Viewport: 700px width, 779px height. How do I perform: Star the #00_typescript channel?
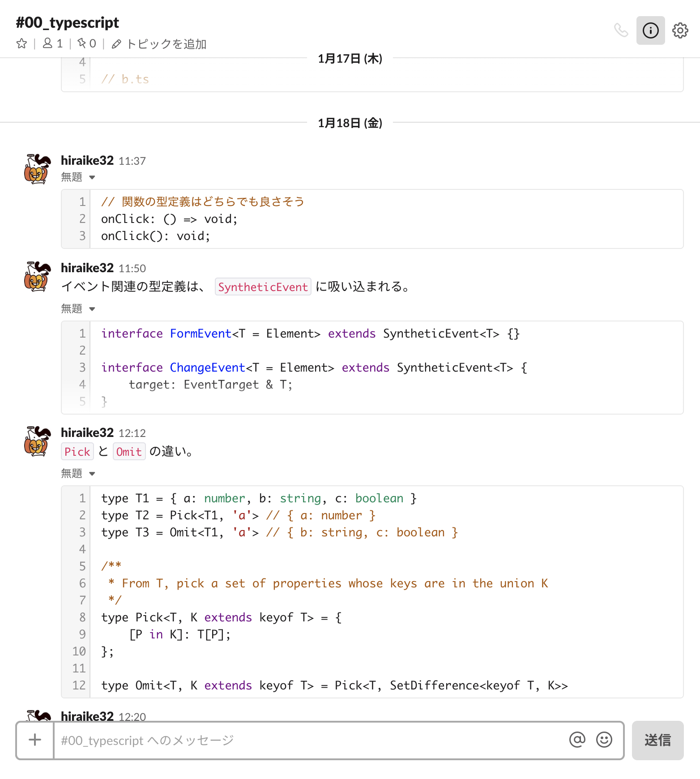coord(21,43)
